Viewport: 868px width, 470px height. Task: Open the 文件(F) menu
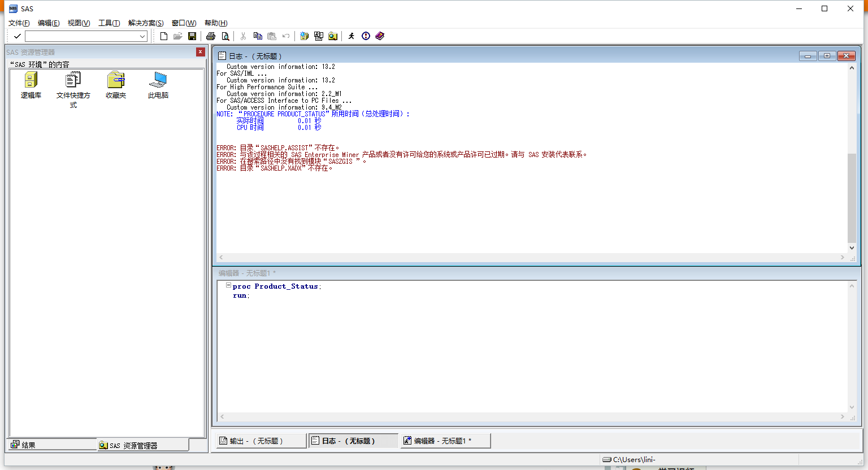19,23
